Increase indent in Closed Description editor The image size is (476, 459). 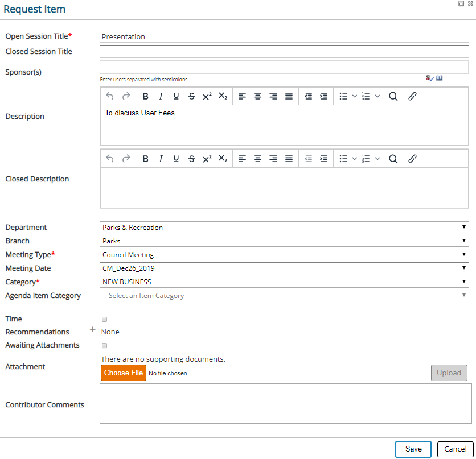324,159
